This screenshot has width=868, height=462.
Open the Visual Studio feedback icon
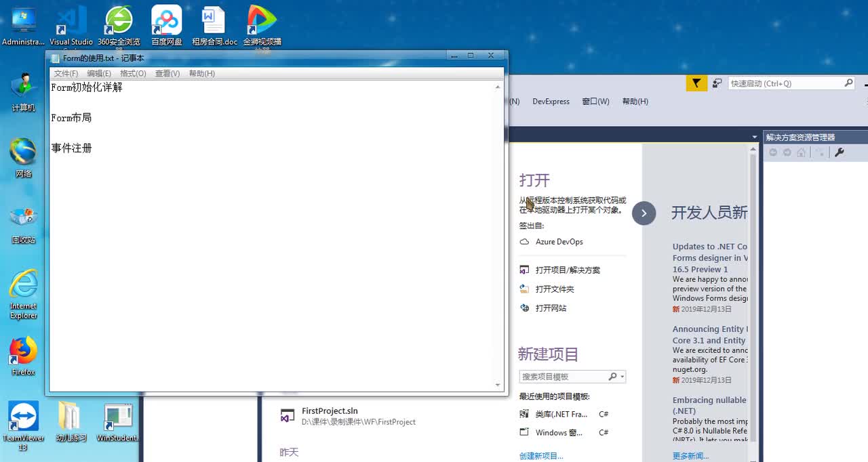[x=717, y=83]
